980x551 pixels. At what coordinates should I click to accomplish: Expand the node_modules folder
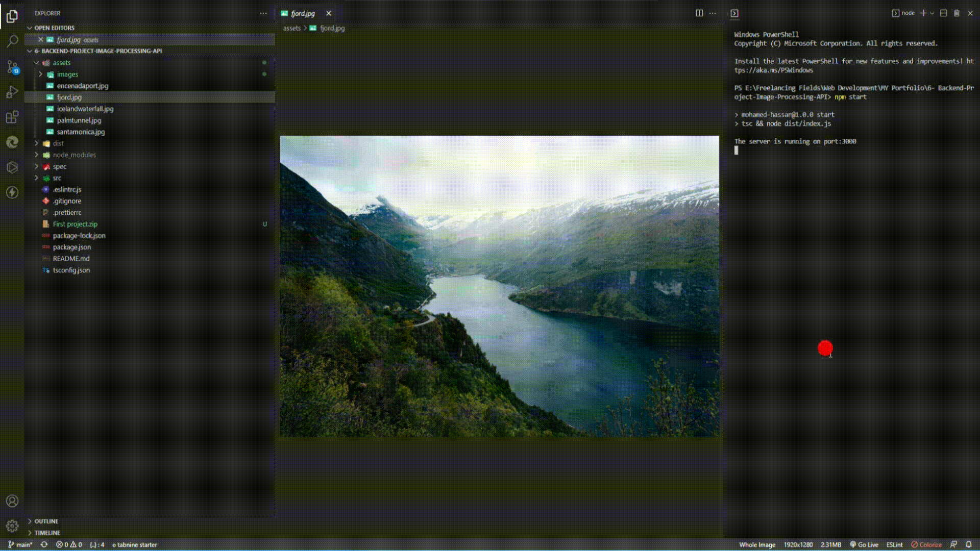(x=36, y=155)
